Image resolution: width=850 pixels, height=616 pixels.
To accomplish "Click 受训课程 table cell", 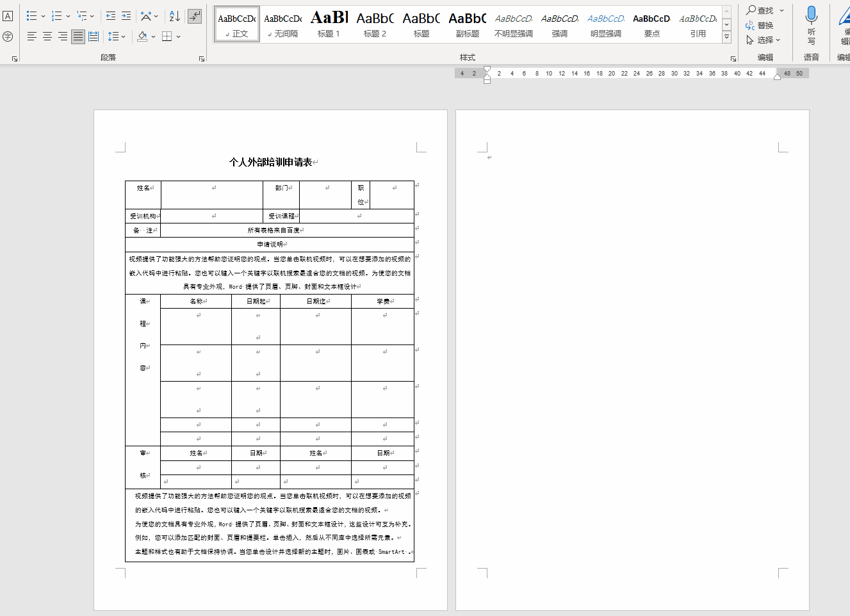I will click(281, 216).
